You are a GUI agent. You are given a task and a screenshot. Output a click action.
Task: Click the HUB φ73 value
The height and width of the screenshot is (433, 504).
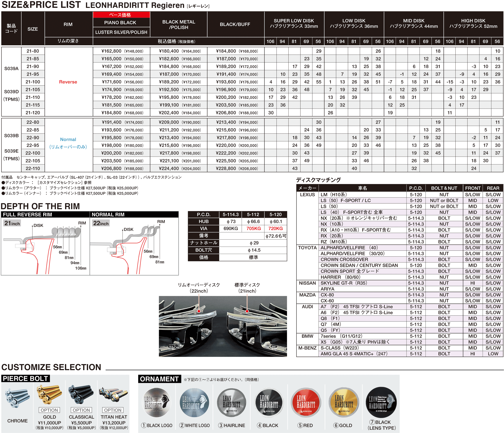click(231, 221)
